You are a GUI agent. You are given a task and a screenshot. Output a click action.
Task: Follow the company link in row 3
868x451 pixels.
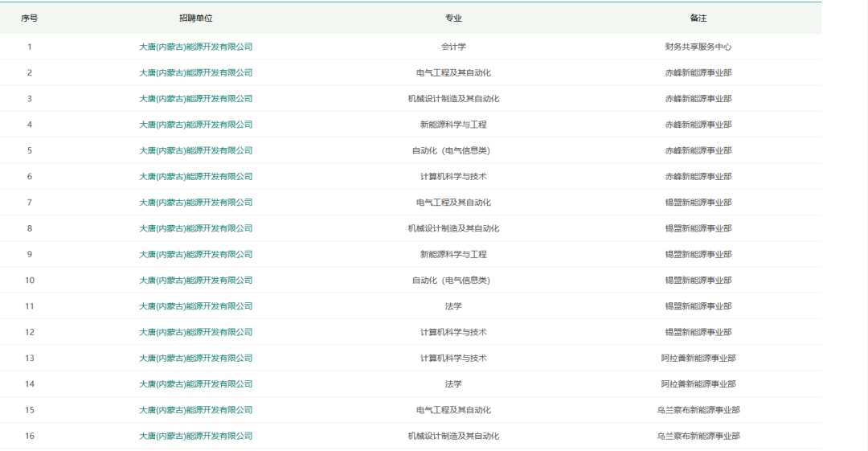pyautogui.click(x=195, y=99)
